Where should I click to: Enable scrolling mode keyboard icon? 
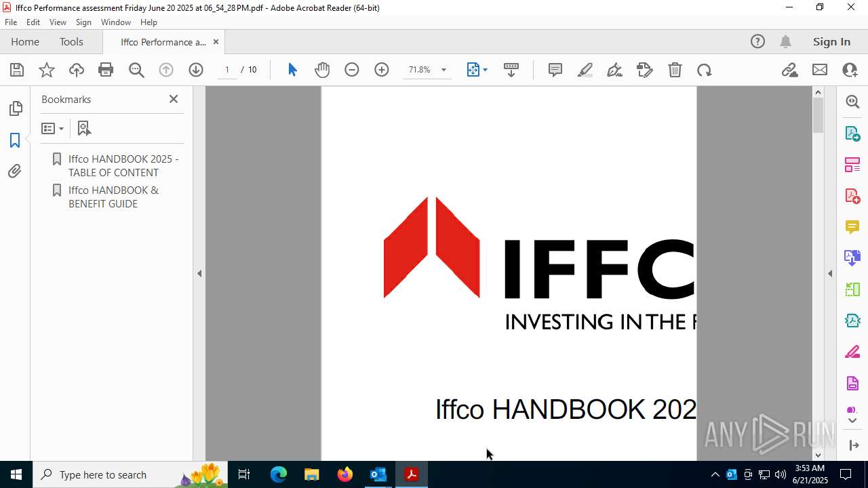511,70
